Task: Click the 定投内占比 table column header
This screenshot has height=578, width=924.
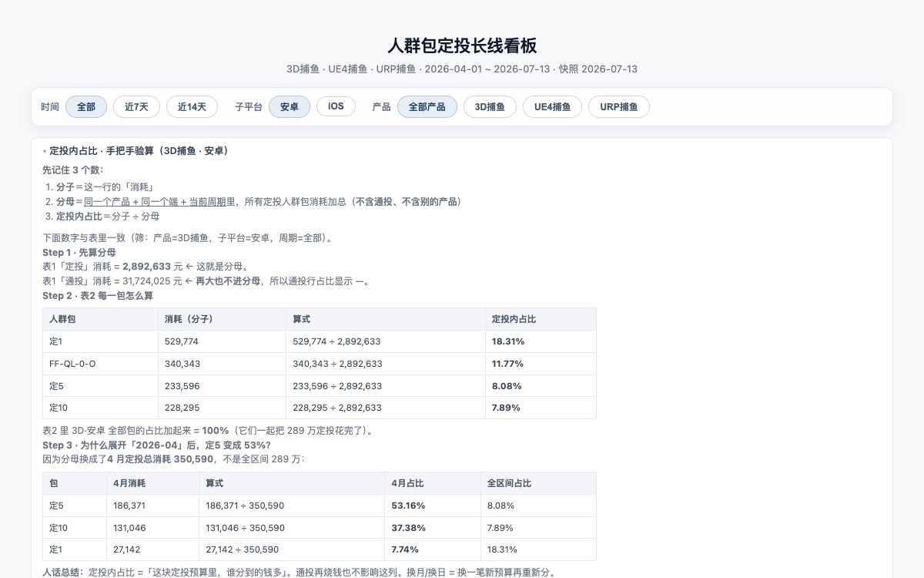Action: (x=541, y=319)
